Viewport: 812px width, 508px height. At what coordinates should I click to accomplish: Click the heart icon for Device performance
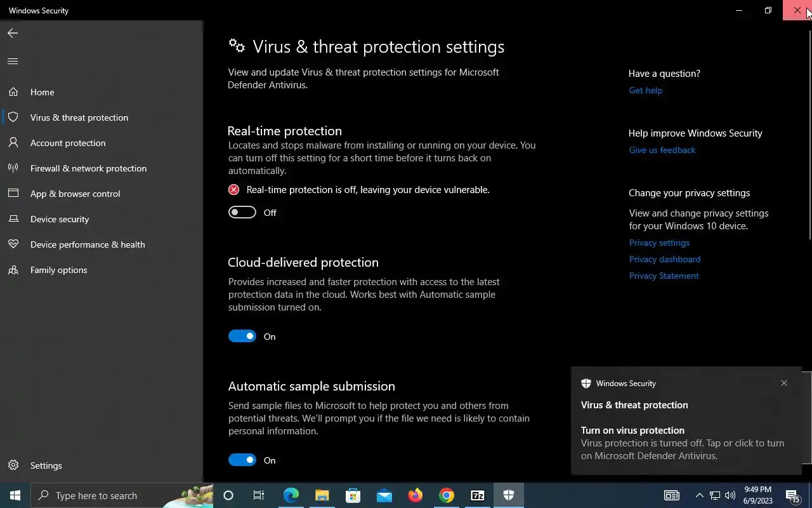[13, 244]
